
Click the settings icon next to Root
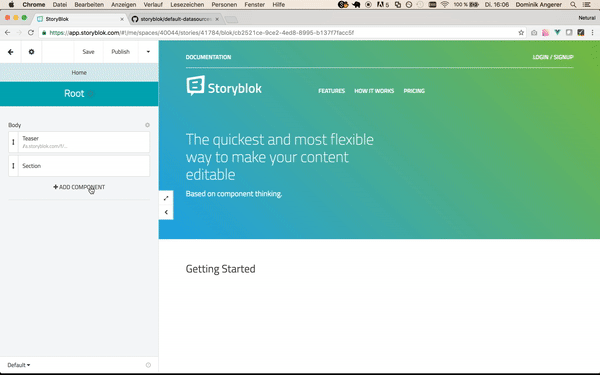coord(91,94)
